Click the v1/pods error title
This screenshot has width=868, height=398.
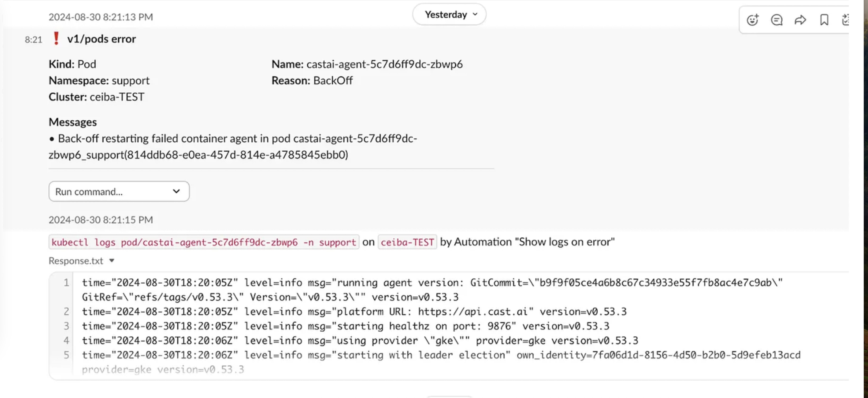coord(101,39)
